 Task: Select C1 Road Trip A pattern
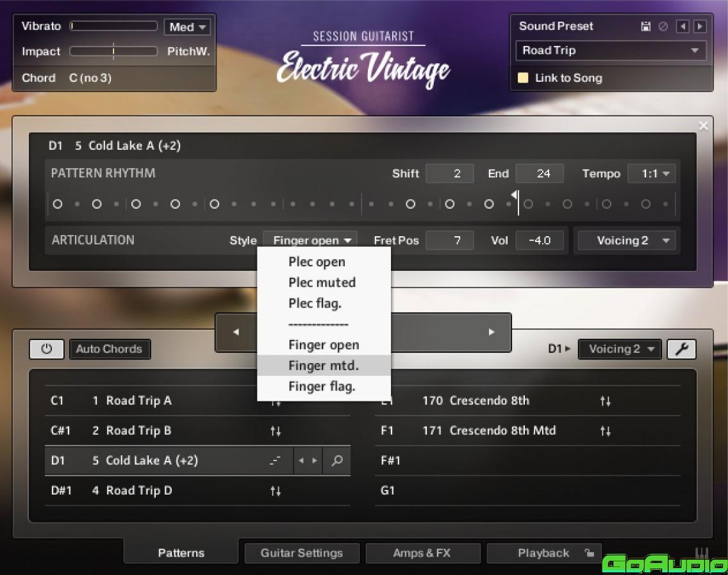pos(198,401)
